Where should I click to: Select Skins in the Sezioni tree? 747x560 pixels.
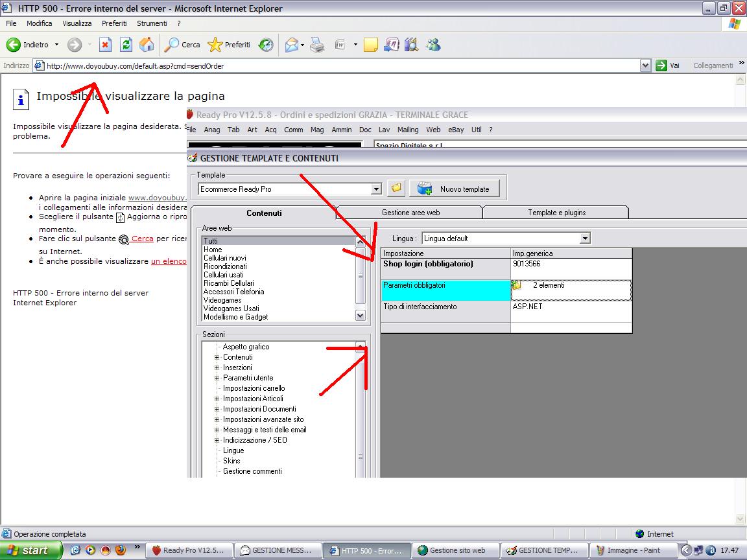231,460
